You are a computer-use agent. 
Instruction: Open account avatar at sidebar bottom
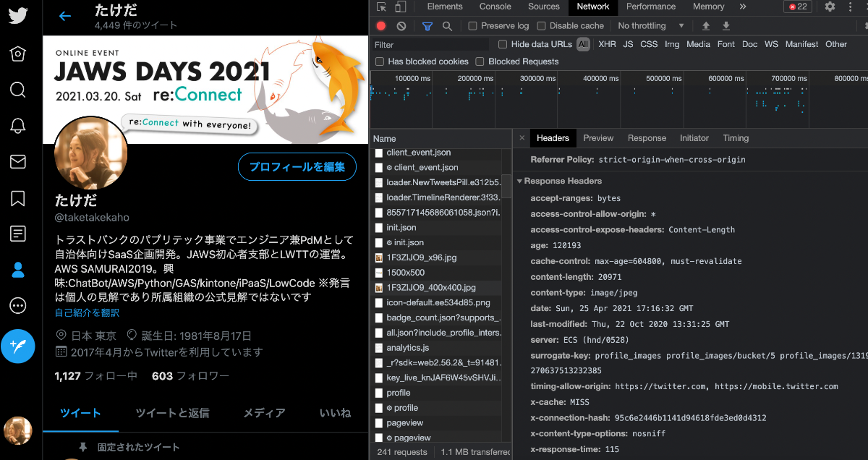click(18, 430)
